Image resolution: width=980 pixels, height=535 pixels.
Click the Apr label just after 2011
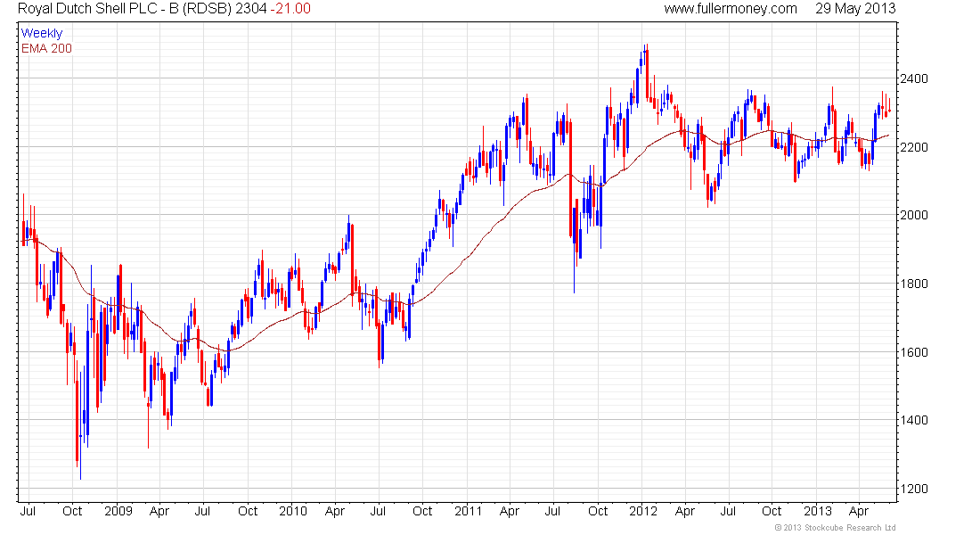(510, 511)
